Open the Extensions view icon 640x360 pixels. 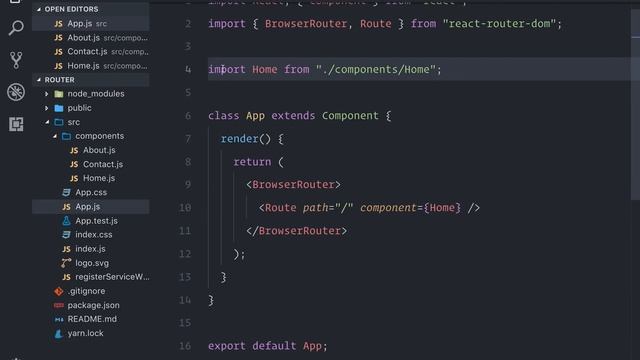(x=16, y=124)
